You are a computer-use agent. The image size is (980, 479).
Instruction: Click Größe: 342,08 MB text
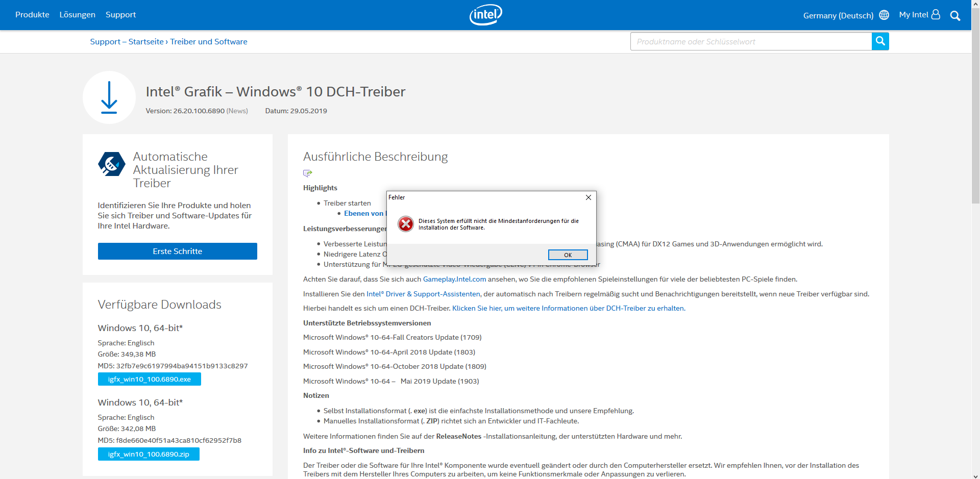click(127, 428)
